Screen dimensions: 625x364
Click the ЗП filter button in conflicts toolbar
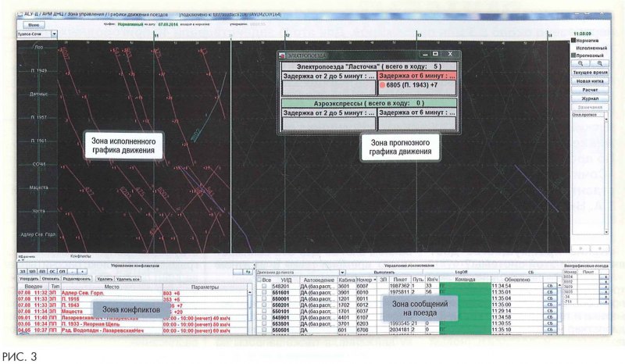point(23,271)
